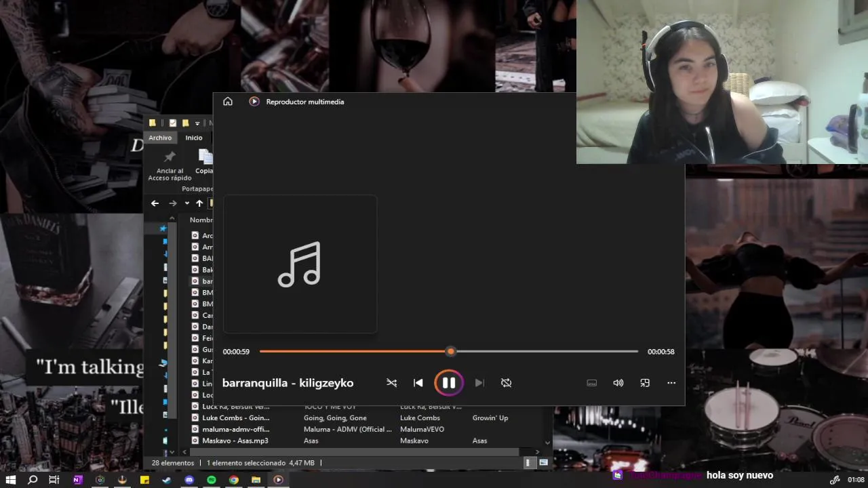Screen dimensions: 868x488
Task: Click the horizontal scrollbar in File Explorer
Action: coord(353,451)
